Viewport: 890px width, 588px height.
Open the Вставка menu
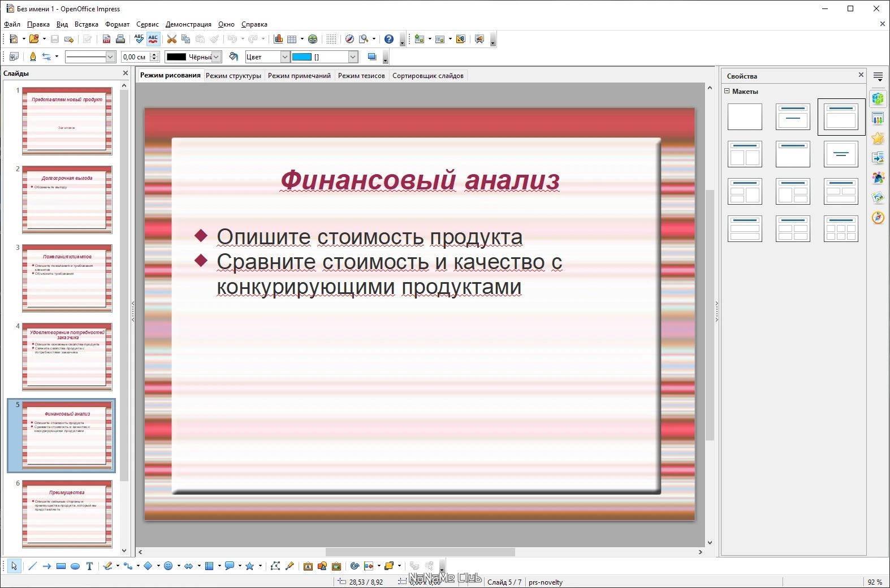click(x=86, y=24)
